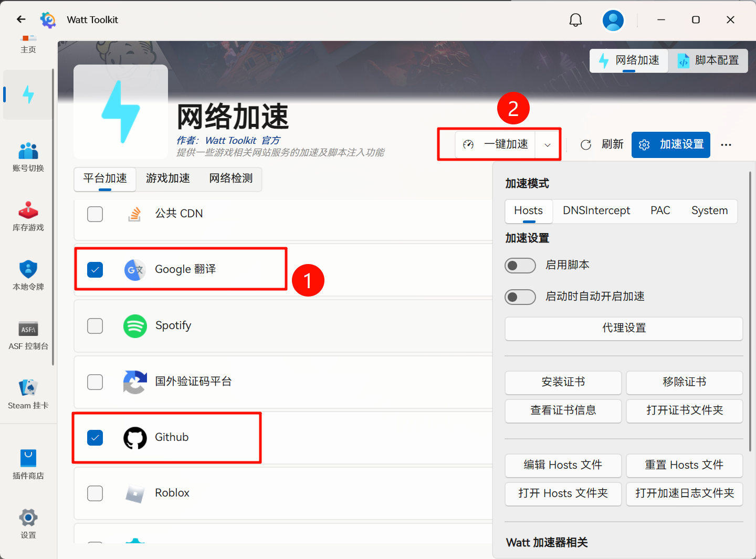Uncheck the Google 翻译 checkbox

[95, 270]
